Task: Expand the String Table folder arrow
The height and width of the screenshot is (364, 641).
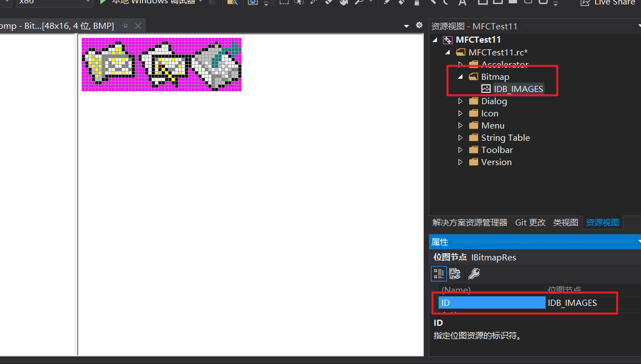Action: pos(460,137)
